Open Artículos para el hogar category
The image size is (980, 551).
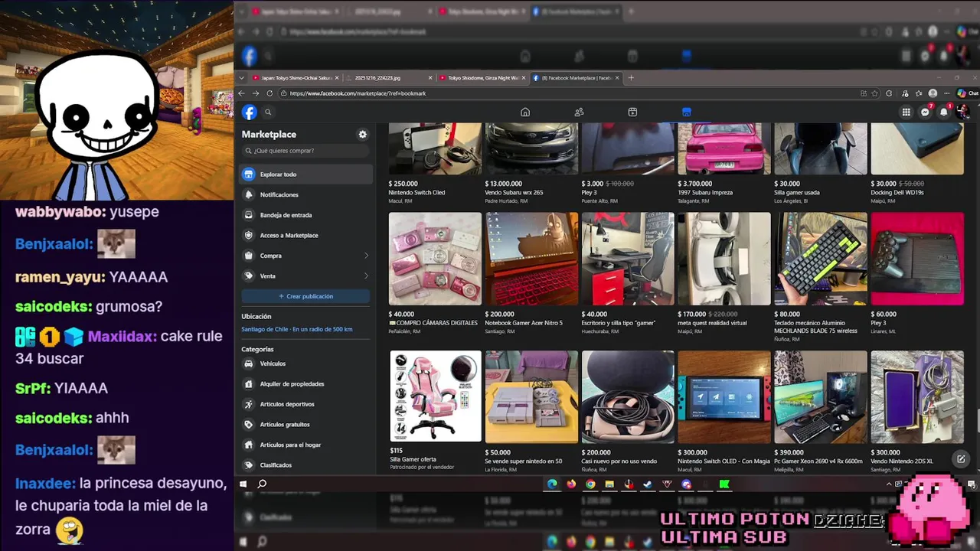(305, 445)
